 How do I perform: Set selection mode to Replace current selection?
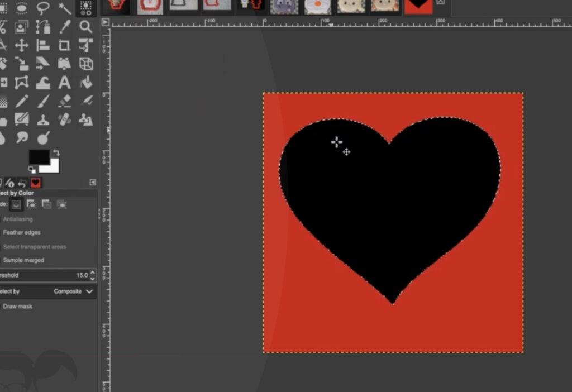point(16,204)
